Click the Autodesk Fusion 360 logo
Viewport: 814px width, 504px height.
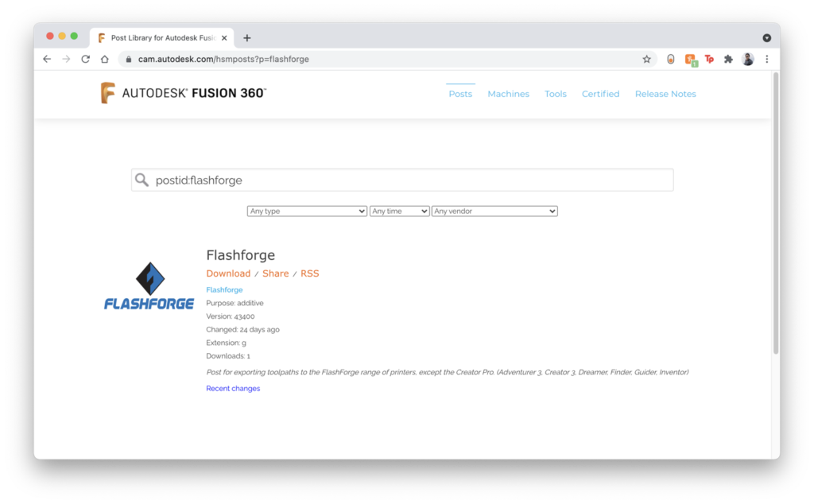click(x=183, y=91)
